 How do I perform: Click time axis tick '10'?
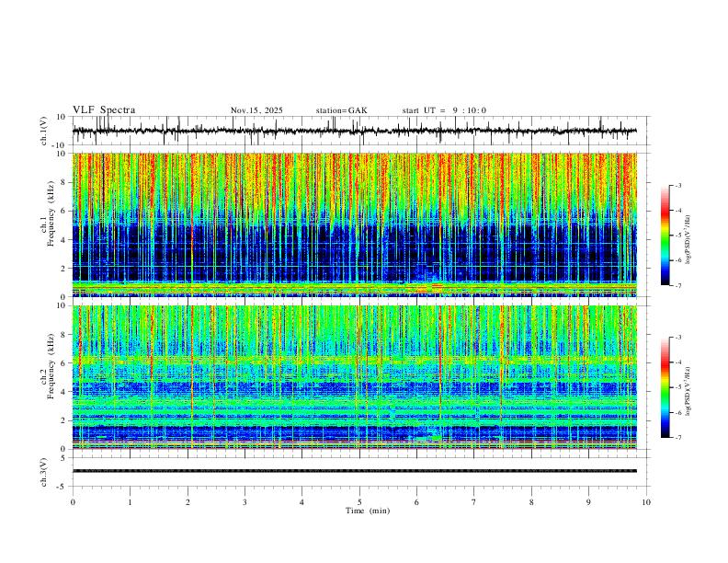[646, 502]
